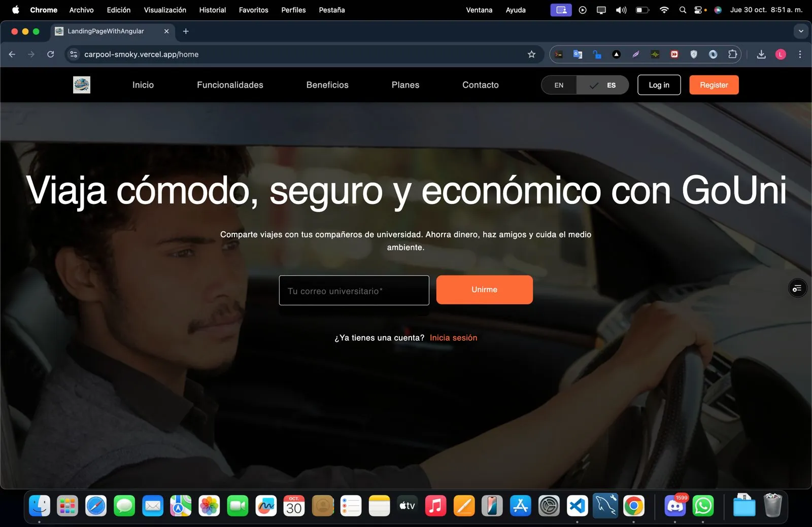Focus the Tu correo universitario field
Image resolution: width=812 pixels, height=527 pixels.
click(x=354, y=290)
